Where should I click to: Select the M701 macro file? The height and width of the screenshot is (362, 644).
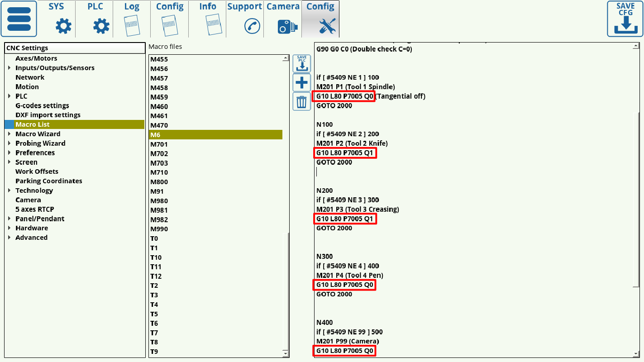(159, 144)
